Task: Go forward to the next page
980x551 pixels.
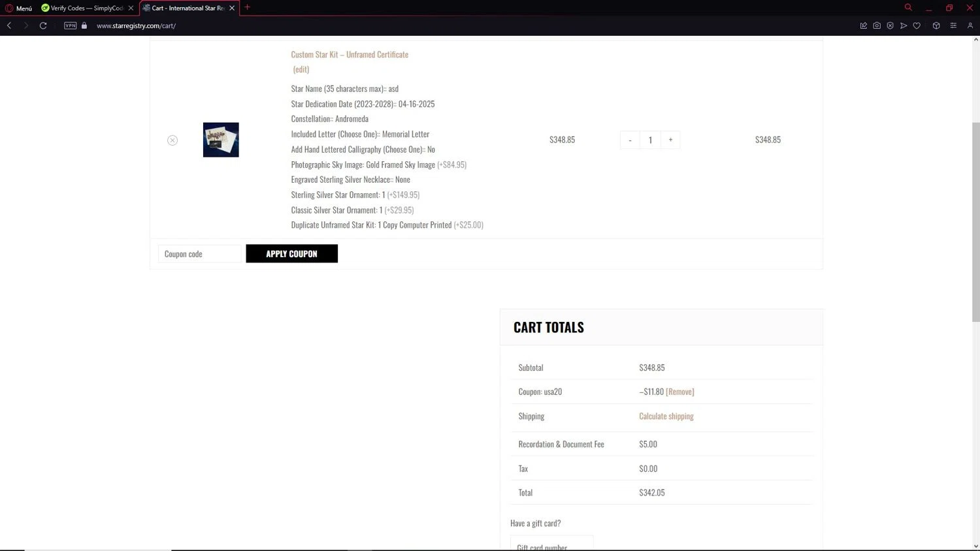Action: point(26,25)
